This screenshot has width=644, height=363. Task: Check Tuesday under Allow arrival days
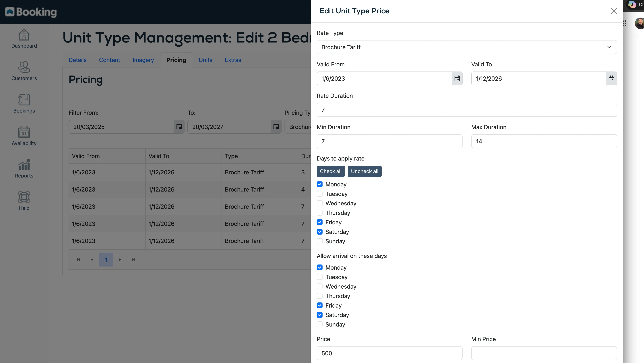coord(319,277)
